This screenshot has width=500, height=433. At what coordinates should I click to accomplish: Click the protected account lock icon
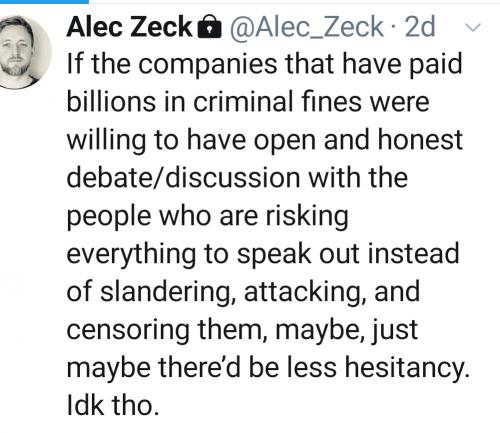click(209, 28)
